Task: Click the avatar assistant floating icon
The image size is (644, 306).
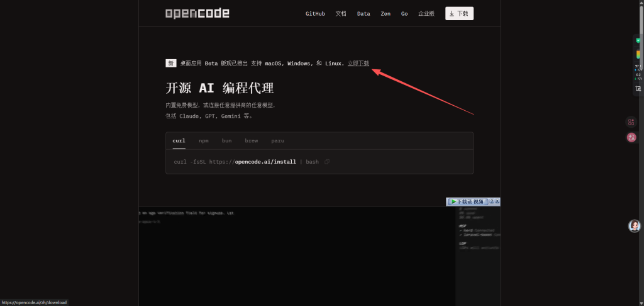Action: pyautogui.click(x=635, y=226)
